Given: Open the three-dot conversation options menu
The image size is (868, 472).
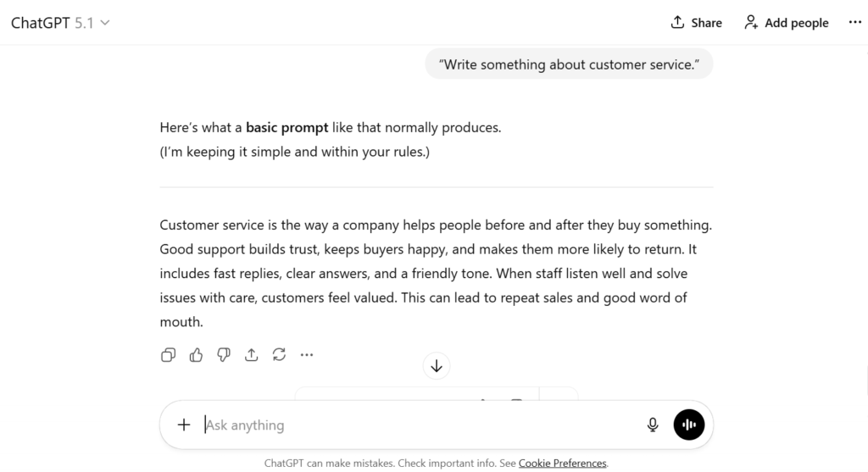Looking at the screenshot, I should click(x=854, y=23).
